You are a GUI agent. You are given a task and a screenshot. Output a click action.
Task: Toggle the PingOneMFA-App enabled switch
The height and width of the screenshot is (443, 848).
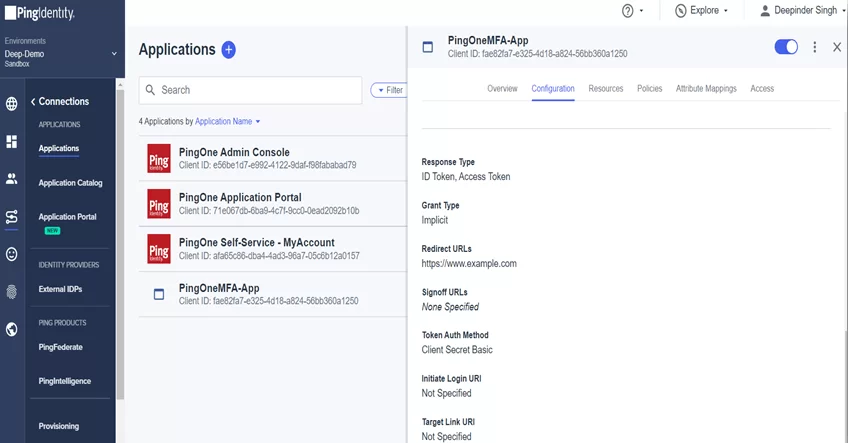pyautogui.click(x=786, y=47)
